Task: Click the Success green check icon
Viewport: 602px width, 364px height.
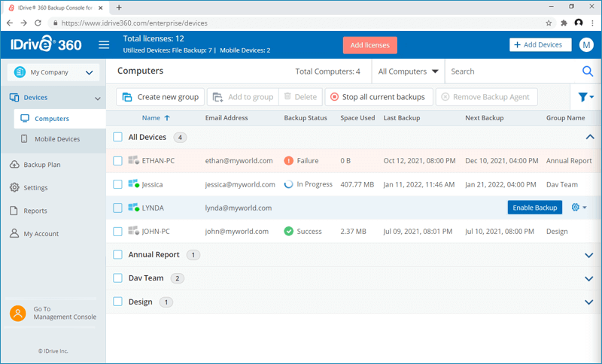Action: point(289,232)
